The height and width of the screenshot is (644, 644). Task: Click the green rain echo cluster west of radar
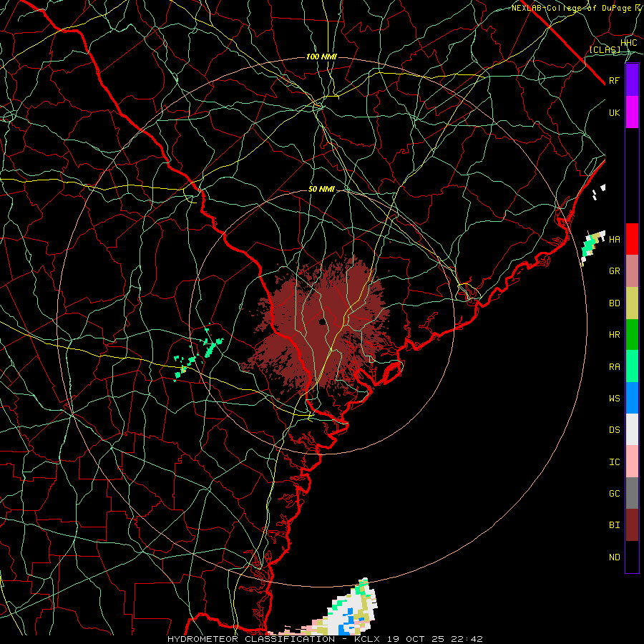(198, 353)
